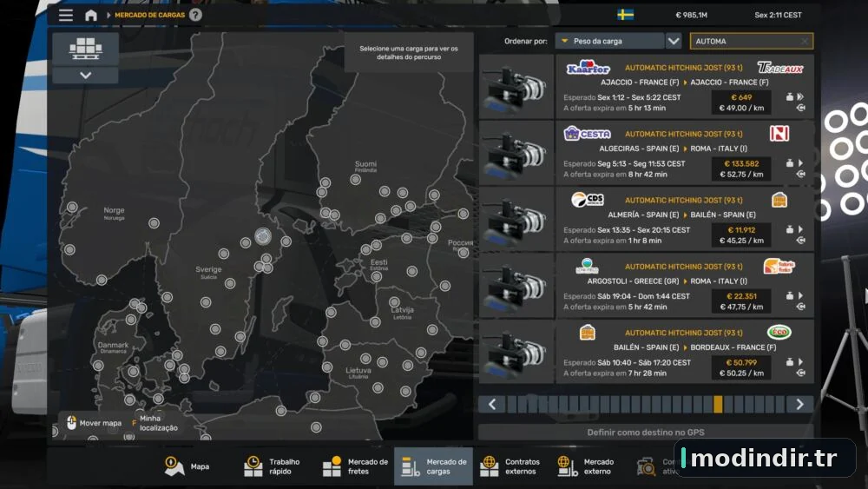Click the highlighted current location marker in Sverige
Viewport: 868px width, 489px height.
point(263,236)
